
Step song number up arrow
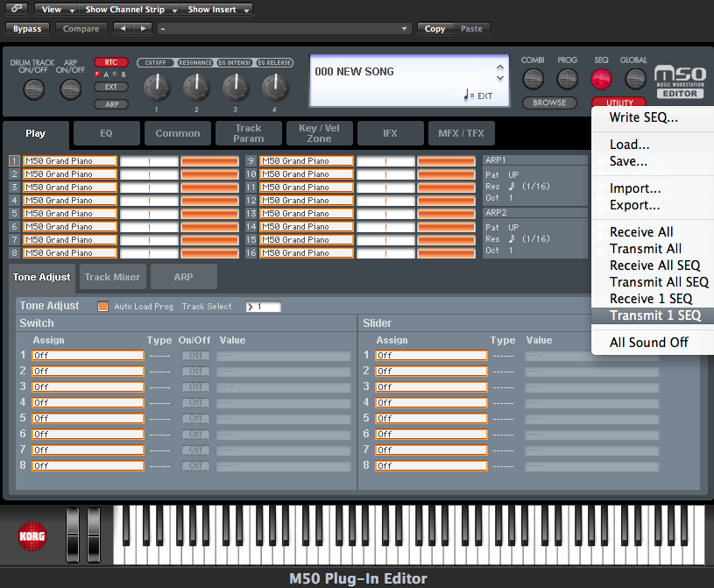[x=500, y=67]
